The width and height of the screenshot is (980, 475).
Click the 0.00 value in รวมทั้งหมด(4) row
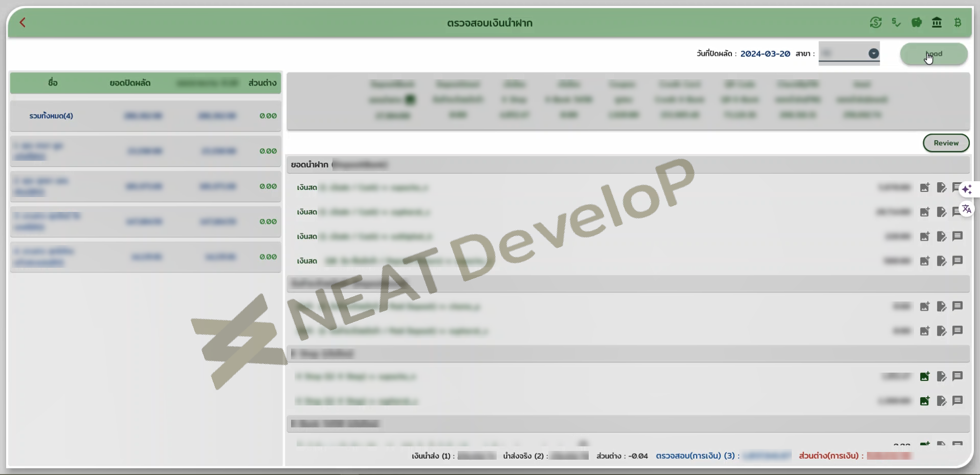pos(268,116)
